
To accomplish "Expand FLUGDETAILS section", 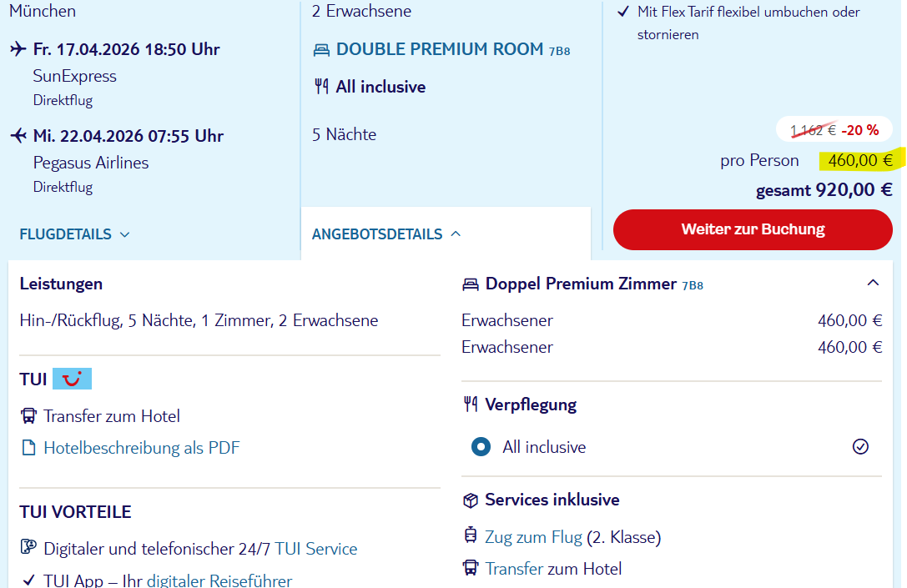I will (x=74, y=234).
